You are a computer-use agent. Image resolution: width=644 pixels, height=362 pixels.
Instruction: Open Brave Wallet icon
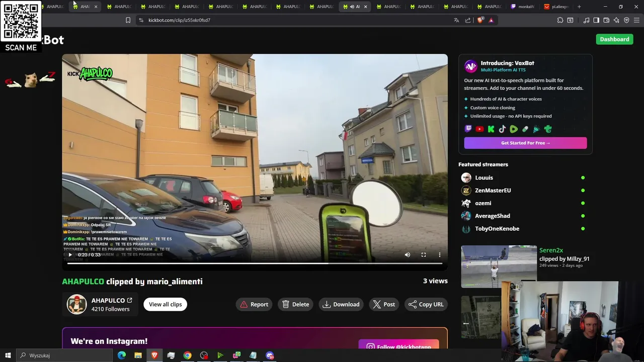(606, 20)
